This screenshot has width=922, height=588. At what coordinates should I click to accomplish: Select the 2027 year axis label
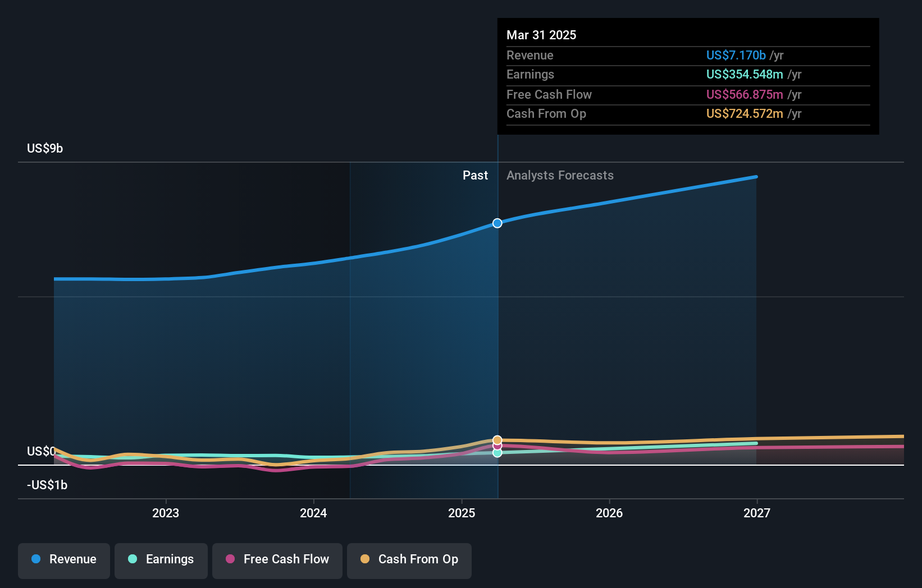point(757,513)
